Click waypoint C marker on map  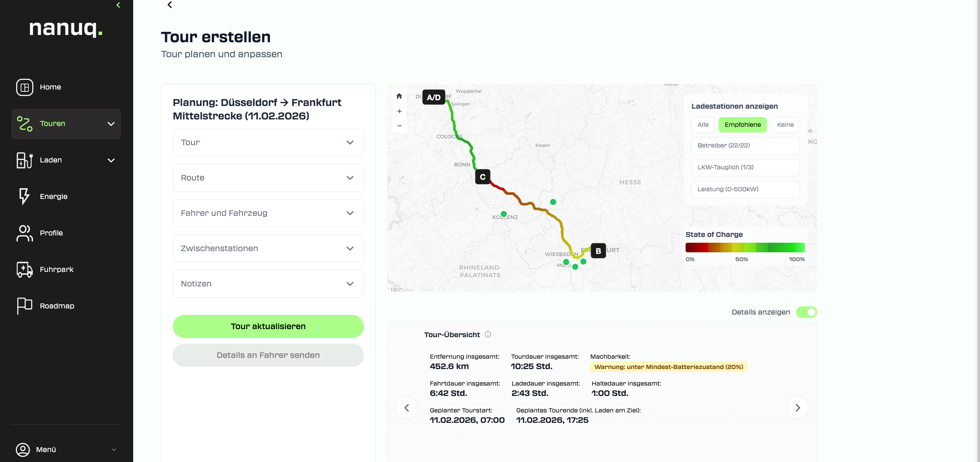tap(483, 177)
